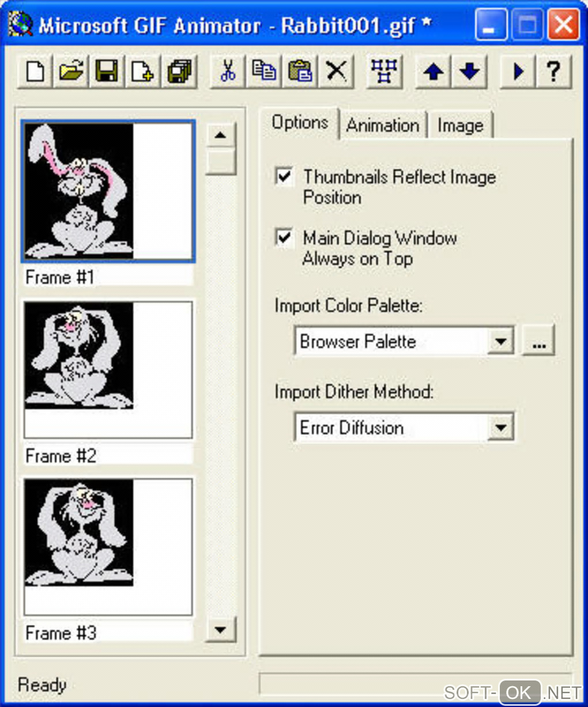Screen dimensions: 588x707
Task: Expand the Import Dither Method dropdown
Action: click(500, 428)
